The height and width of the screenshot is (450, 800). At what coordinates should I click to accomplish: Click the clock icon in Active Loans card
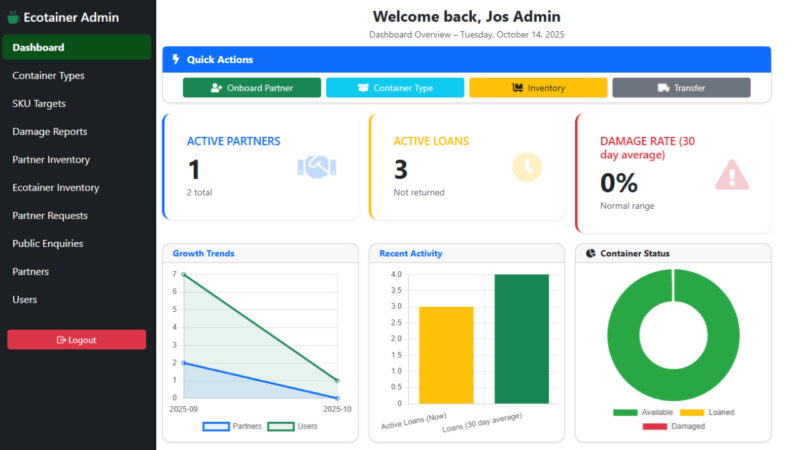click(x=527, y=167)
